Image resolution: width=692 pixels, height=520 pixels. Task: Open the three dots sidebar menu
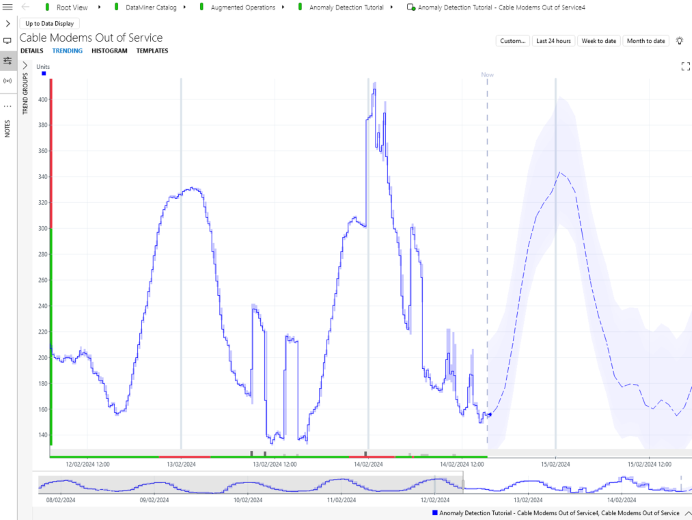click(8, 106)
